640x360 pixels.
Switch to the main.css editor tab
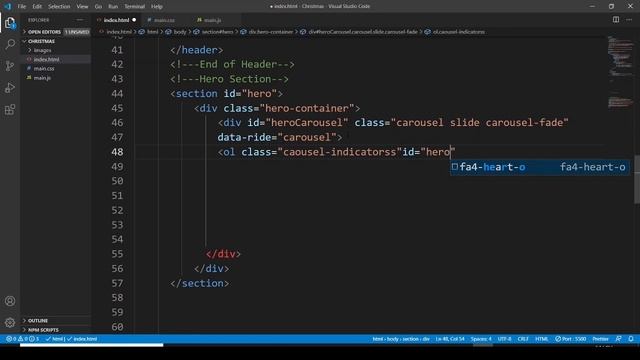click(164, 20)
